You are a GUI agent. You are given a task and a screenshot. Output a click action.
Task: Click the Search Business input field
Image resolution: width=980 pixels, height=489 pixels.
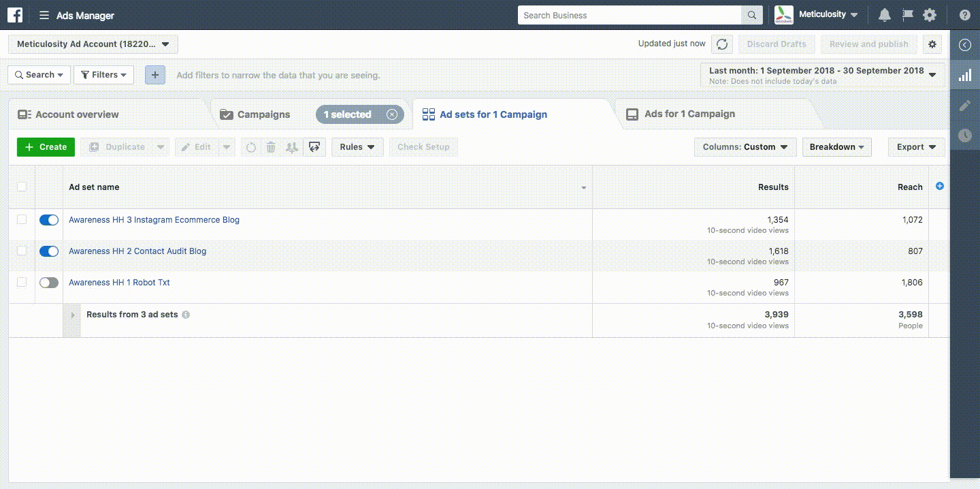coord(629,15)
